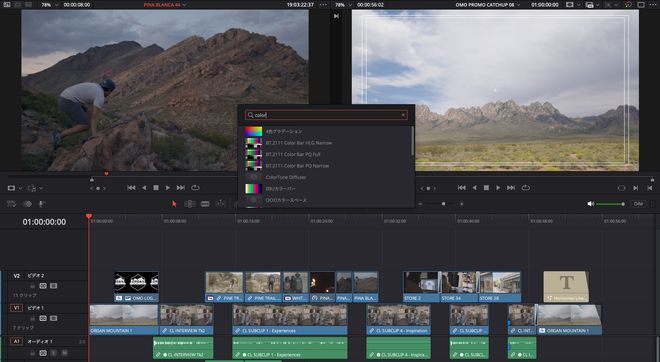The width and height of the screenshot is (660, 362).
Task: Click the voiceover microphone icon
Action: 41,204
